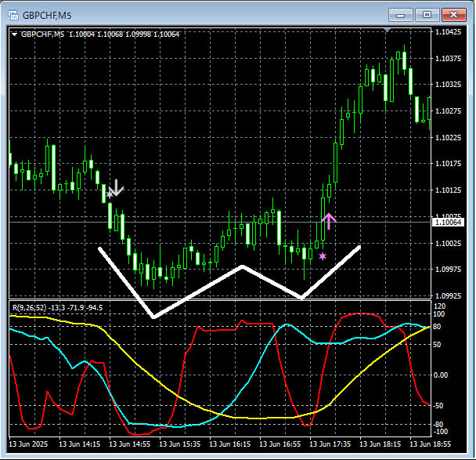The height and width of the screenshot is (460, 476).
Task: Click the 1.09975 price scale label
Action: point(448,270)
